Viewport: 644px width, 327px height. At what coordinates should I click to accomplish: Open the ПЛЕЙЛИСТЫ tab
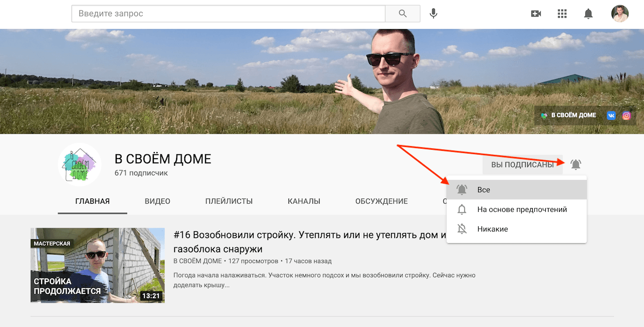click(230, 201)
